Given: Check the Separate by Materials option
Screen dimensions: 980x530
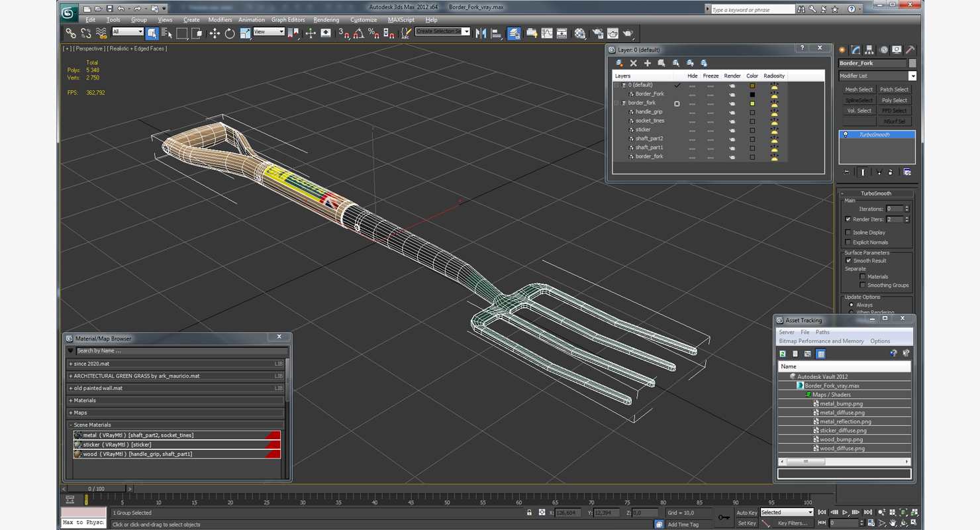Looking at the screenshot, I should pos(863,277).
